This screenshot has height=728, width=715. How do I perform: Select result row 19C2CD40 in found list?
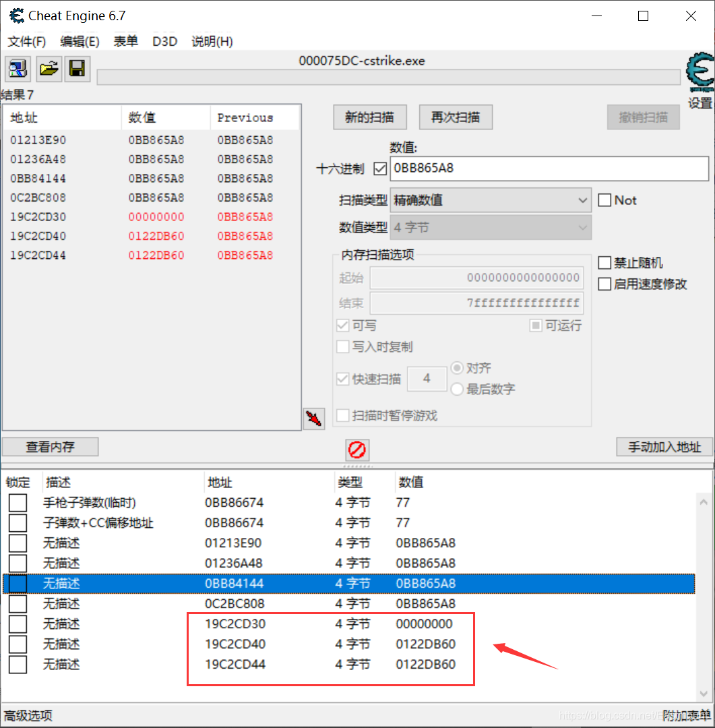[x=152, y=236]
